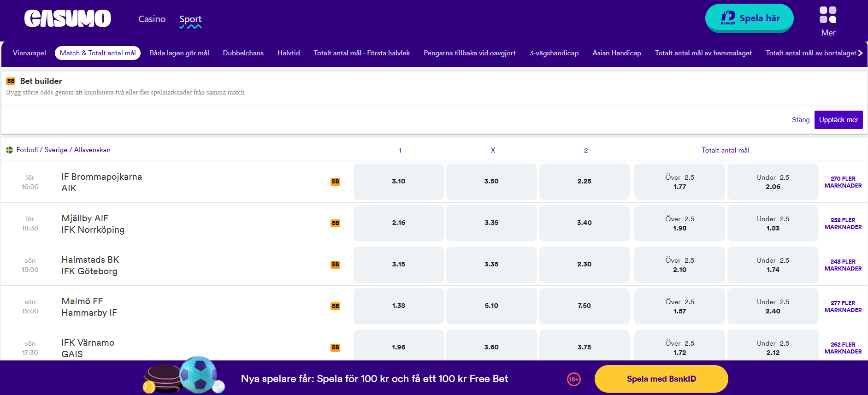Open the Casino section
The image size is (868, 395).
coord(152,19)
